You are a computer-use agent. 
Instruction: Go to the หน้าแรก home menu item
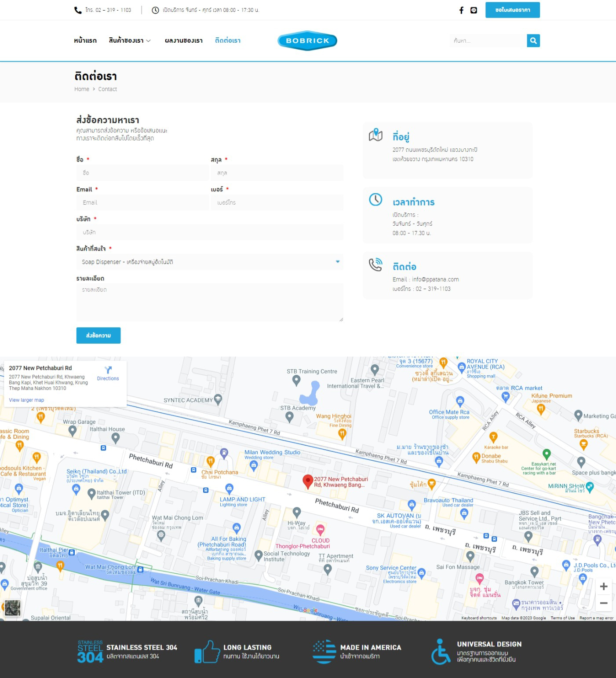85,40
